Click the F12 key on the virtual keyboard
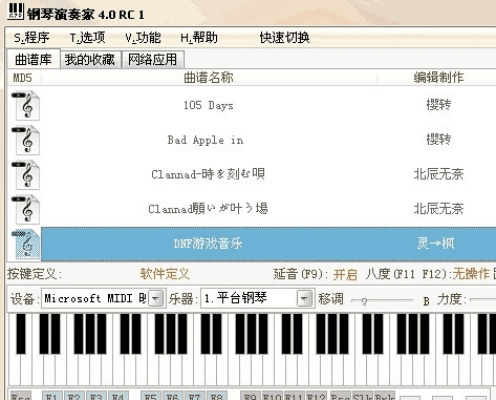 pos(316,395)
